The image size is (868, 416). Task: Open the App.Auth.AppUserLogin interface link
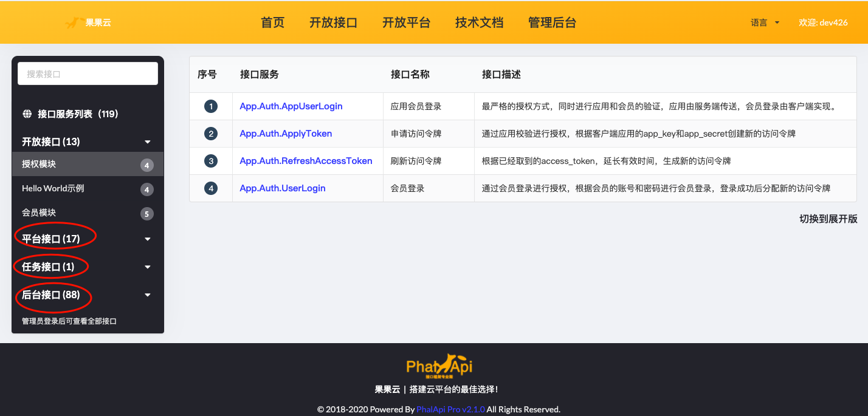click(x=291, y=106)
